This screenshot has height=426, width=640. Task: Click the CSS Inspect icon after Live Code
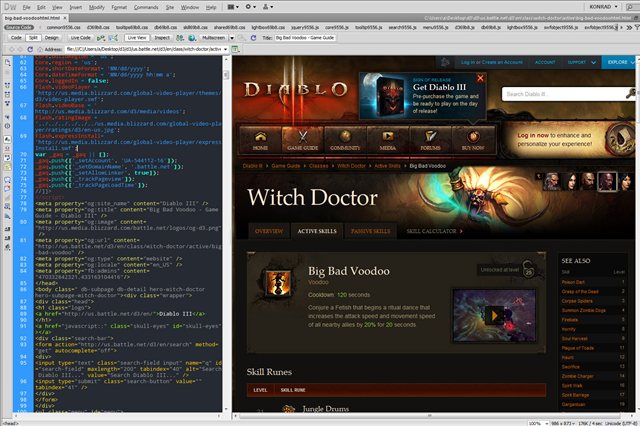[113, 38]
